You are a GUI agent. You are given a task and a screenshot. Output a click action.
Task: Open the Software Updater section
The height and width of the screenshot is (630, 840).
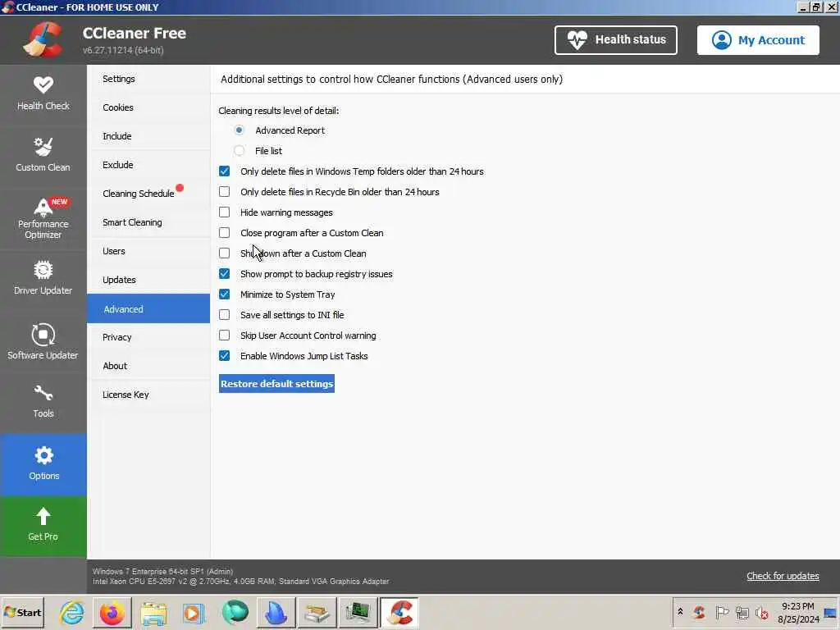coord(43,341)
